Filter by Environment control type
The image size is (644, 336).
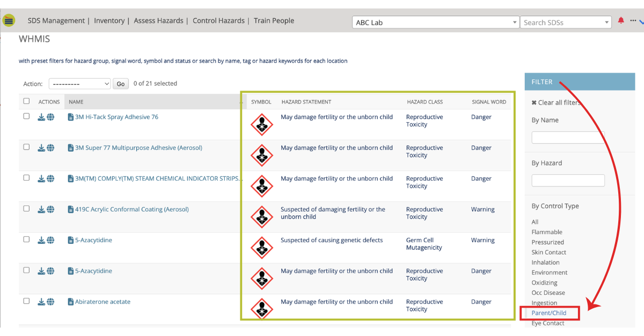coord(549,273)
